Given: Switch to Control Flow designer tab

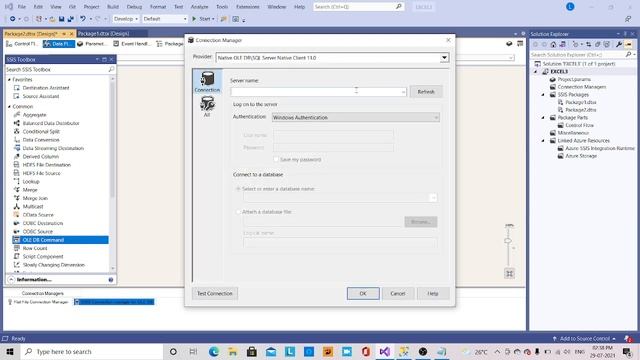Looking at the screenshot, I should click(22, 44).
